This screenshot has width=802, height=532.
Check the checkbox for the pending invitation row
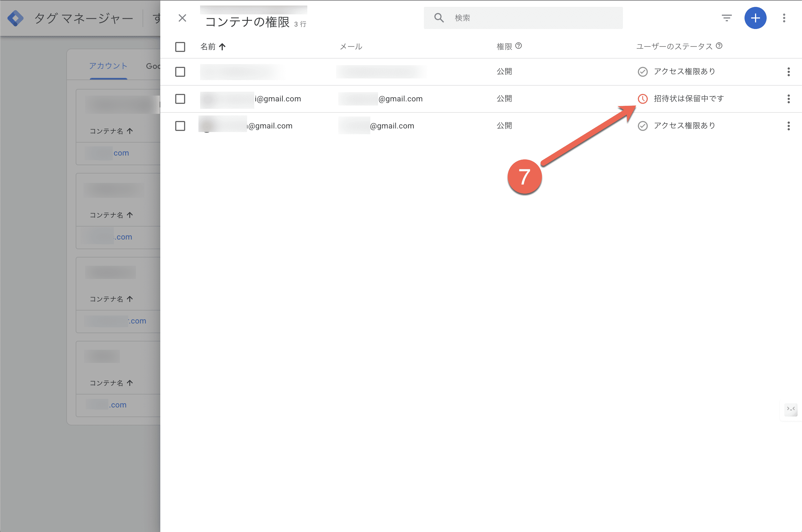pos(180,99)
